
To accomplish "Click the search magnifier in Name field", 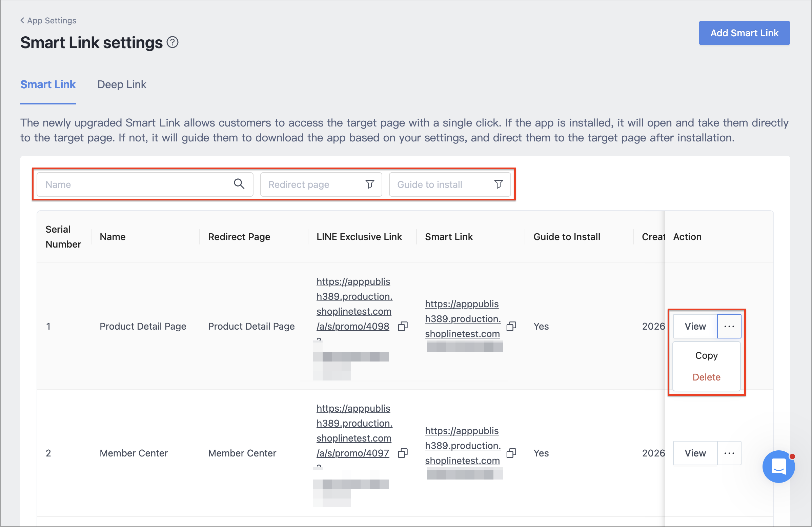I will [x=239, y=184].
